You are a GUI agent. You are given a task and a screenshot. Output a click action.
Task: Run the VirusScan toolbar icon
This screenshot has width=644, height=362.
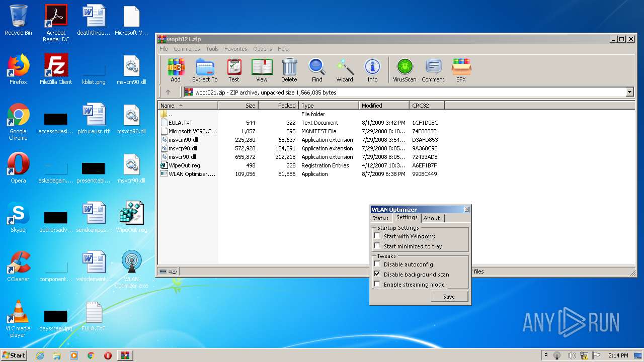coord(405,70)
